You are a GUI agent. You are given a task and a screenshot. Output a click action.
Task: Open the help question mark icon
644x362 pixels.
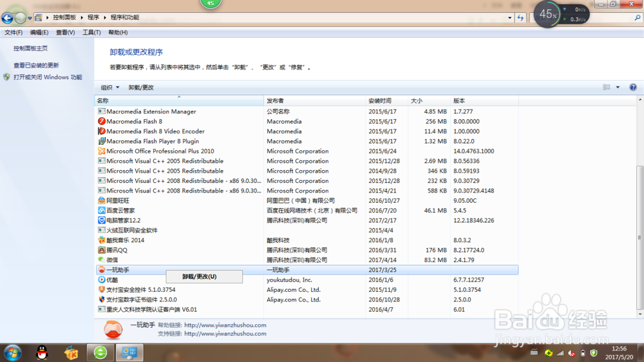pos(633,87)
